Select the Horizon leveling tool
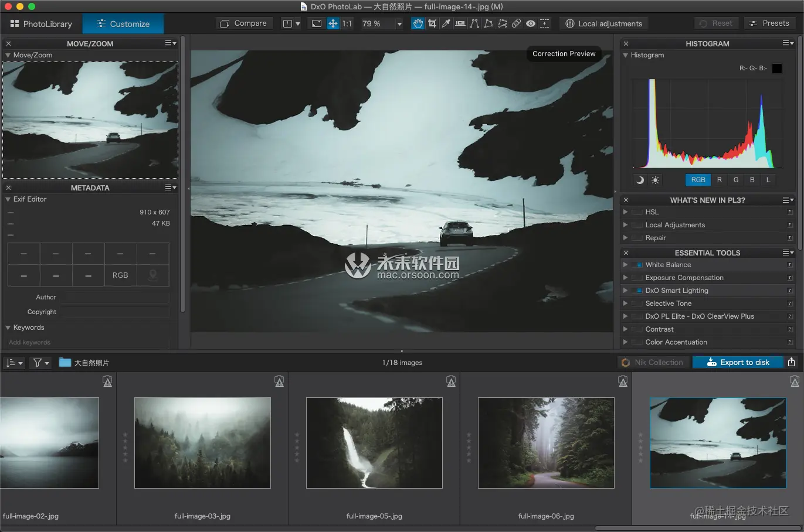The width and height of the screenshot is (804, 532). click(x=460, y=23)
